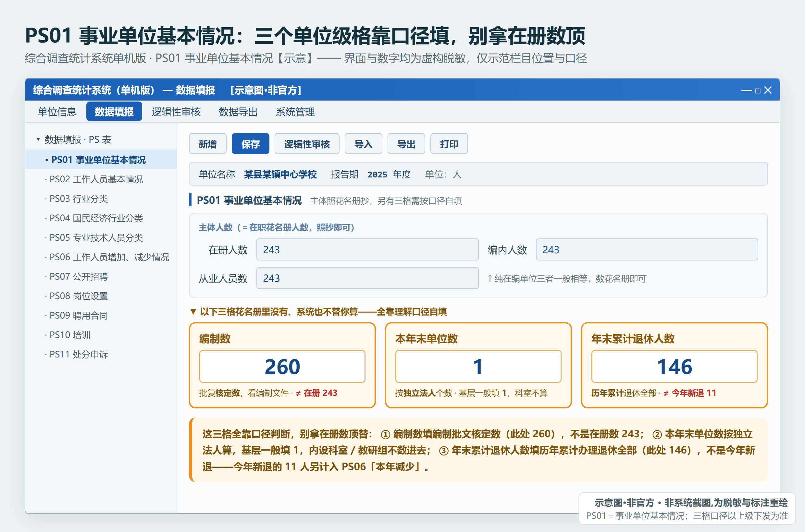Open the 单位信息 tab

57,112
